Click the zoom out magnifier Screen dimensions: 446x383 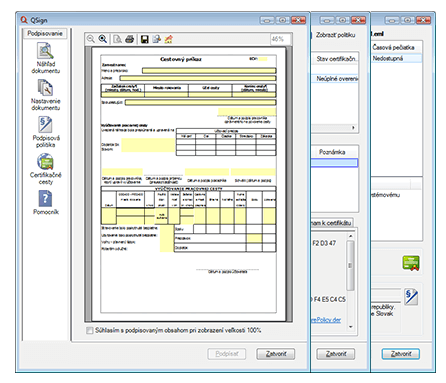(x=91, y=39)
